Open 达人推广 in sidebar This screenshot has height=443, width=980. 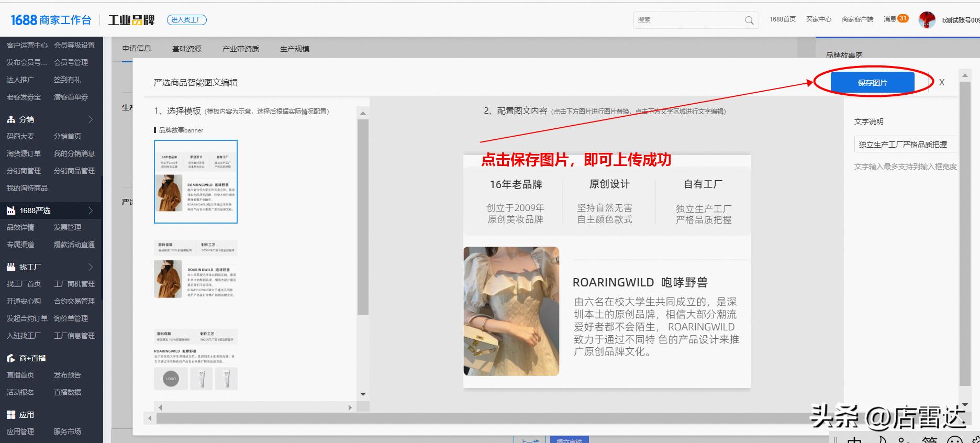pyautogui.click(x=20, y=80)
